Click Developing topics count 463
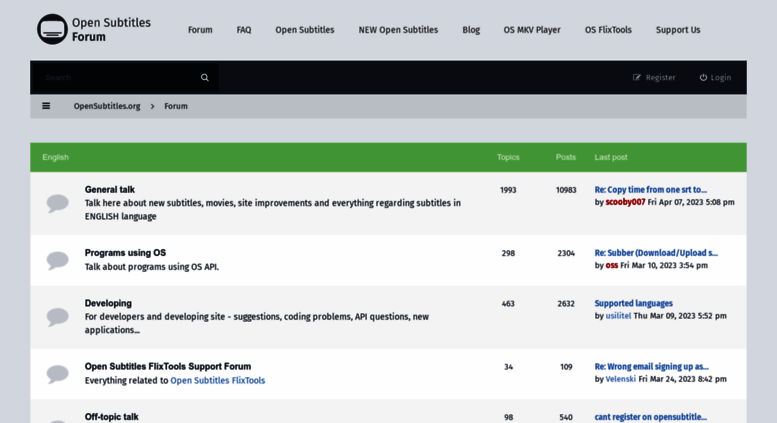 click(x=508, y=304)
